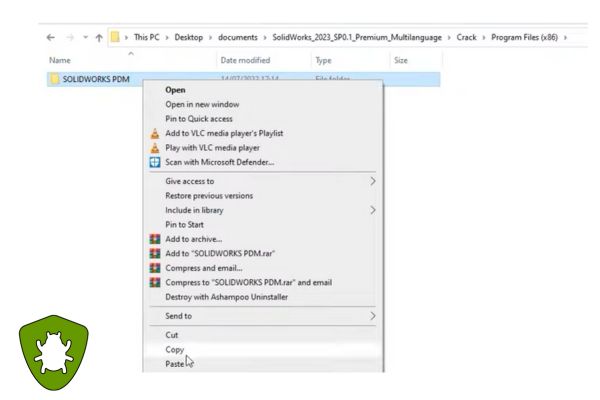Image resolution: width=600 pixels, height=400 pixels.
Task: Sort by Date modified column
Action: 245,60
